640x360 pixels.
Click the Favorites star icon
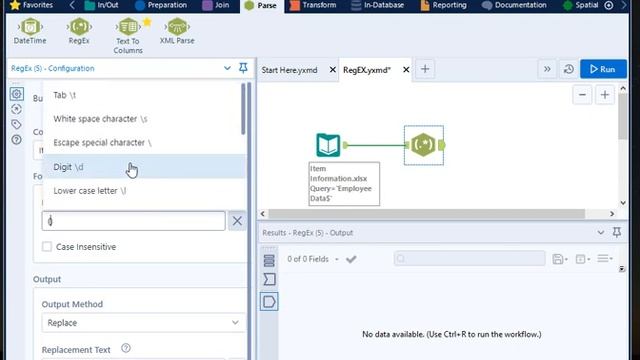[14, 5]
